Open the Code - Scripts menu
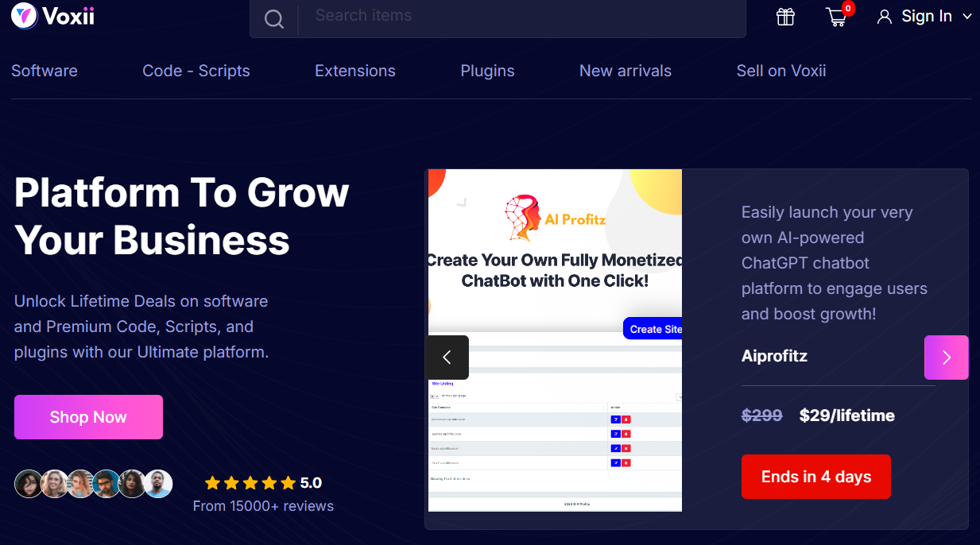Image resolution: width=980 pixels, height=545 pixels. coord(196,71)
